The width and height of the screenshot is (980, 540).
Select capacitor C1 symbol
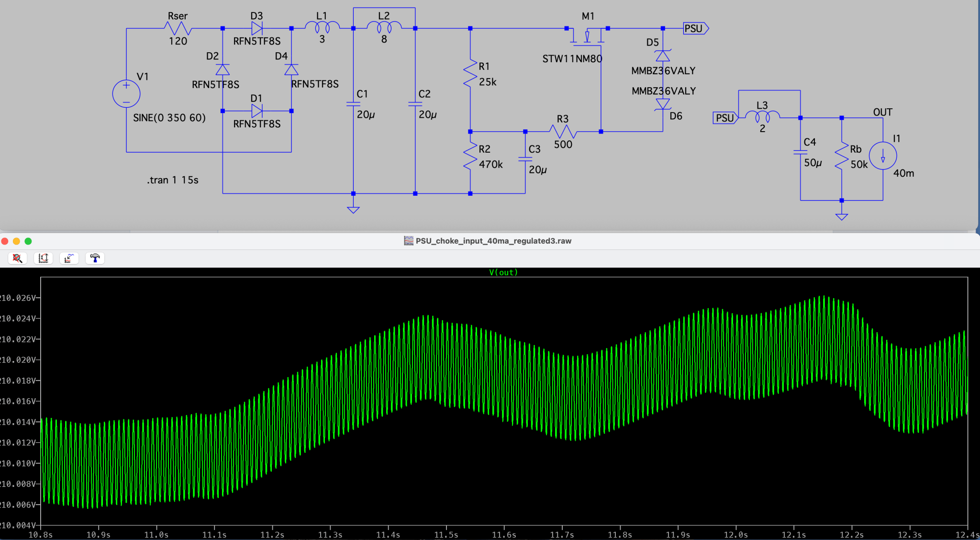tap(353, 103)
